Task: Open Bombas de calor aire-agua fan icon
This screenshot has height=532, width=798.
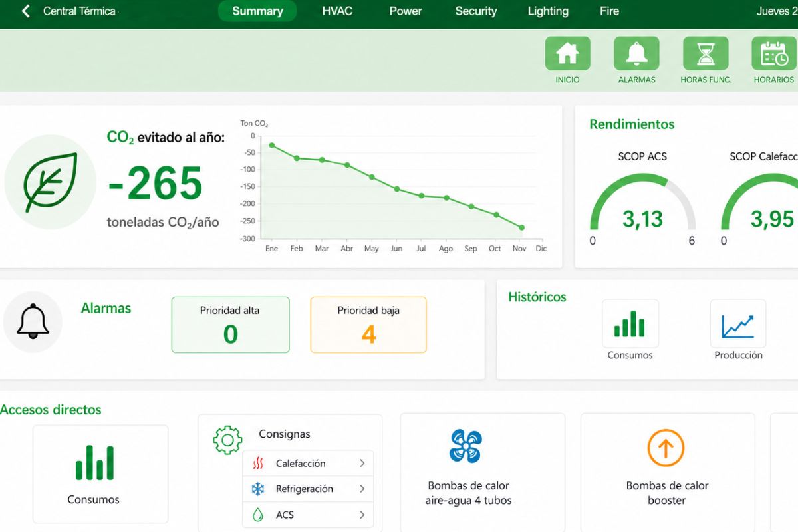Action: pyautogui.click(x=465, y=446)
